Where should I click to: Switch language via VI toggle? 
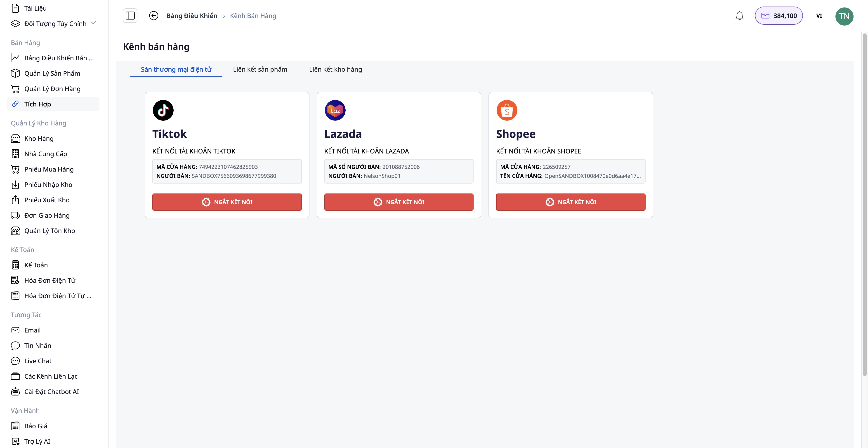(819, 16)
